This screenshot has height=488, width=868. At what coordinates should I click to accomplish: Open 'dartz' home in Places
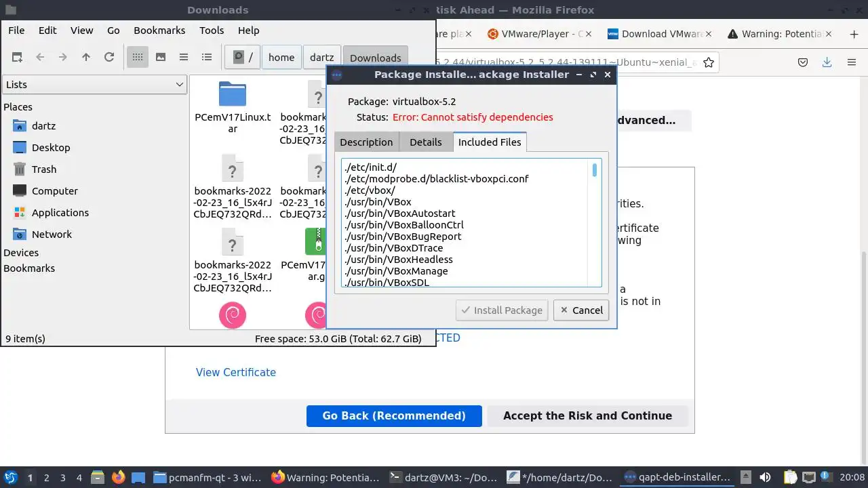(x=43, y=125)
